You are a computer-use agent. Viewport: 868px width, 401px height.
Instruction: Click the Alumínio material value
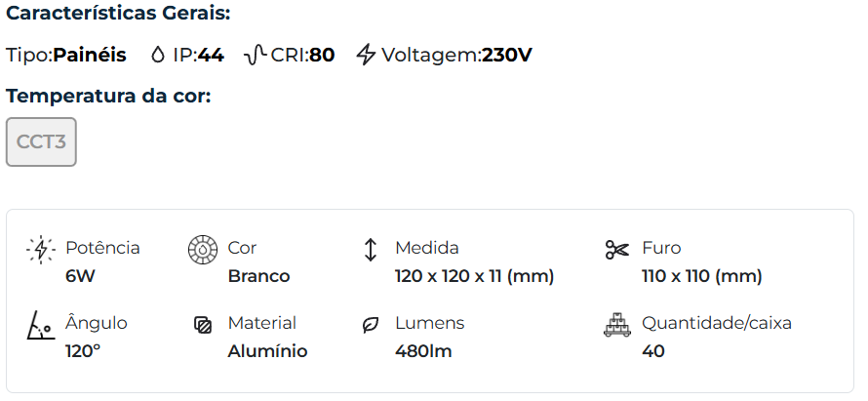[x=267, y=351]
